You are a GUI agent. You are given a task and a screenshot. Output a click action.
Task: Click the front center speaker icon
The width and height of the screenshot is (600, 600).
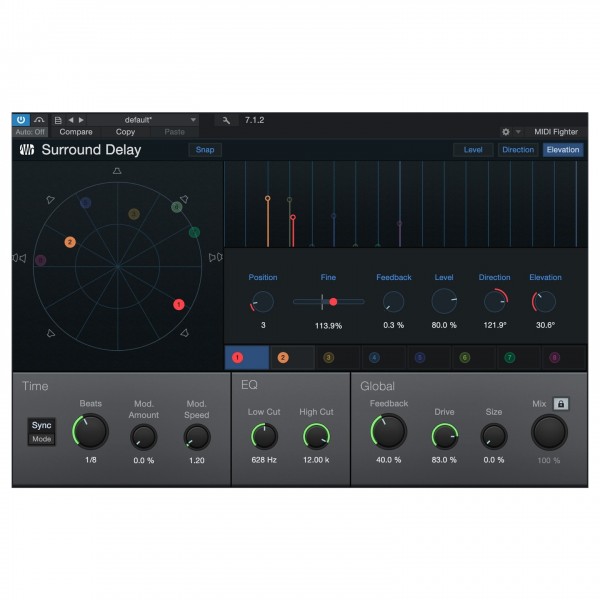117,171
